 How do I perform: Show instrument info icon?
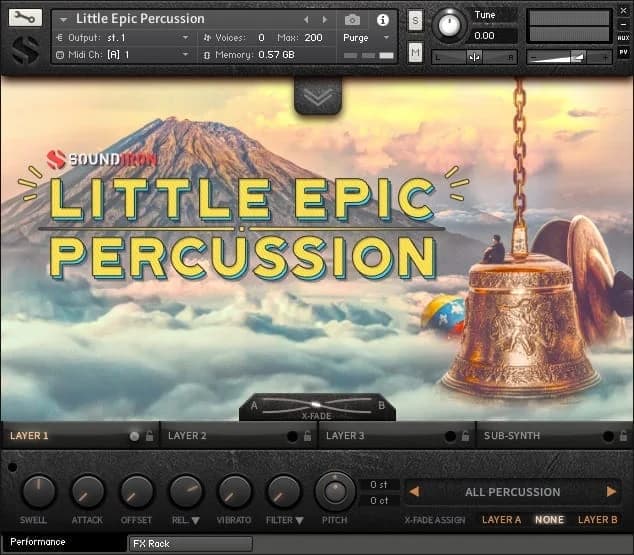383,20
